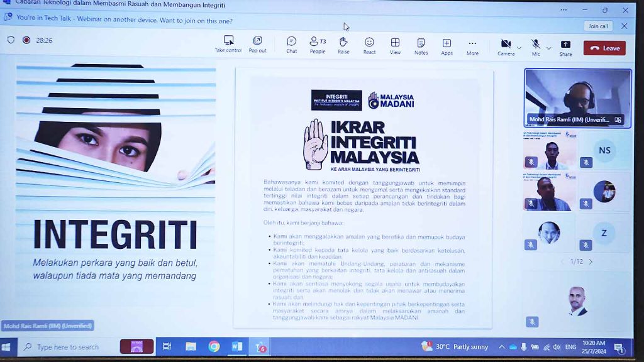
Task: Share your screen with Share icon
Action: (565, 47)
